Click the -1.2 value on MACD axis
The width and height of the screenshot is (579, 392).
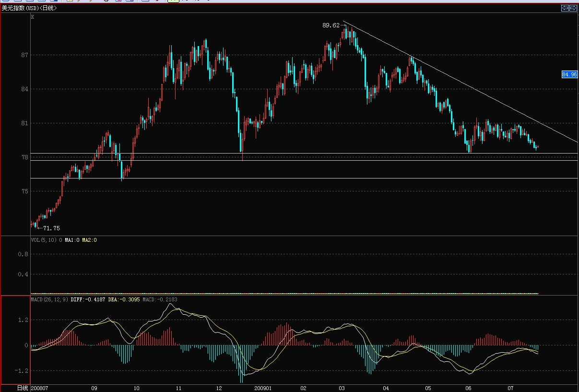click(x=22, y=371)
